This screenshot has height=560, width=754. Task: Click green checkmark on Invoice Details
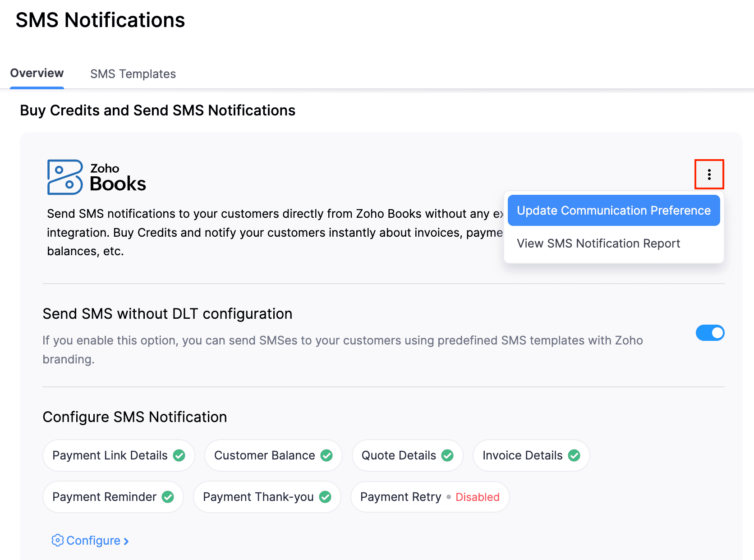coord(574,455)
